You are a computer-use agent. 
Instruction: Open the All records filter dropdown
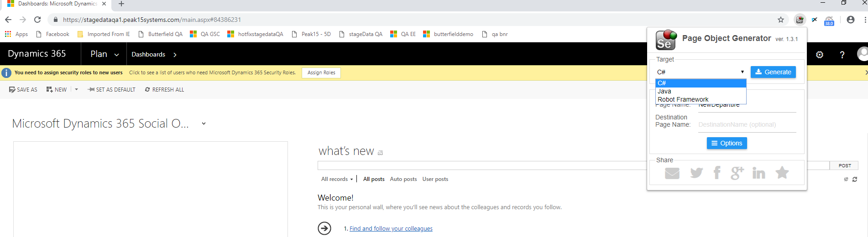(x=337, y=179)
